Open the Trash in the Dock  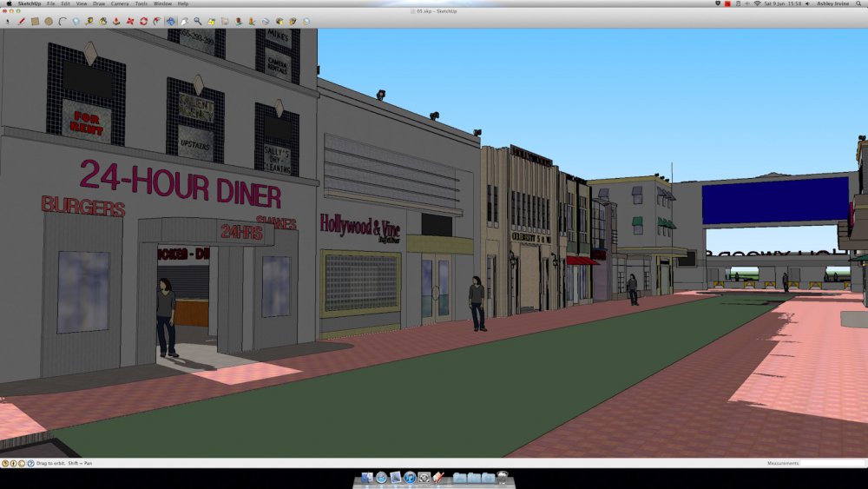(503, 477)
